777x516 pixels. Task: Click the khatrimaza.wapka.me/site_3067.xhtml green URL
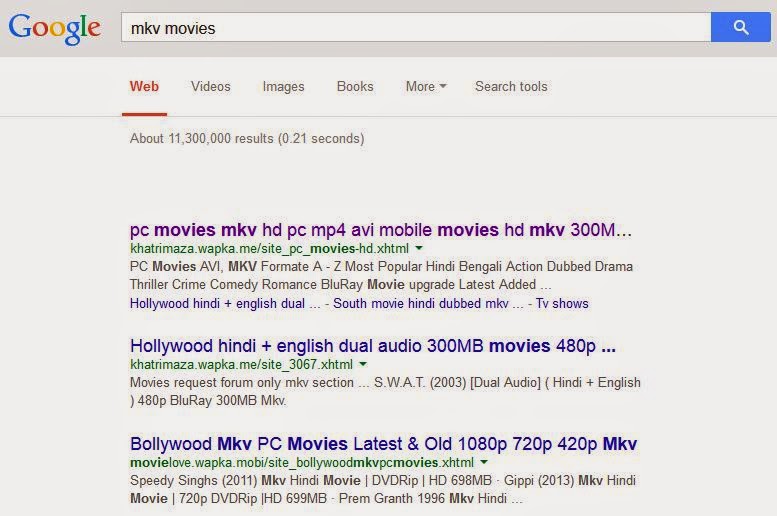[x=241, y=364]
